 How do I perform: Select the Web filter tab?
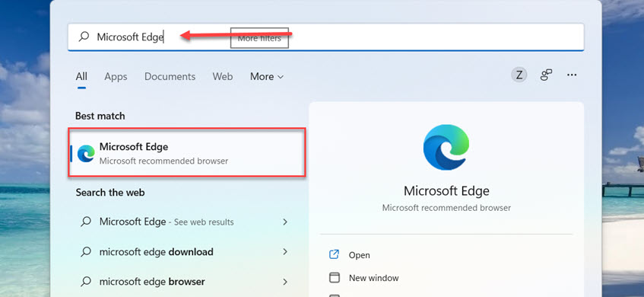pos(223,76)
